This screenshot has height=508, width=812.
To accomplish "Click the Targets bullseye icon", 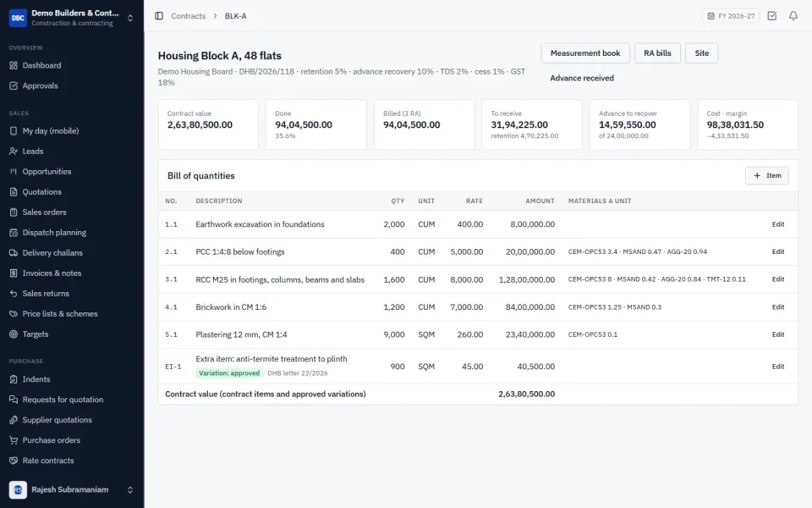I will 14,334.
